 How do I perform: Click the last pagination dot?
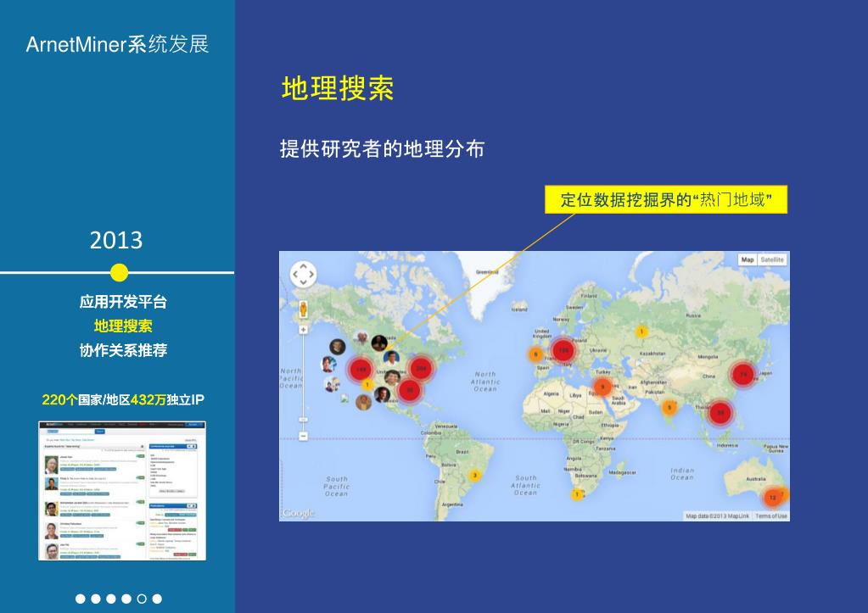pyautogui.click(x=157, y=599)
